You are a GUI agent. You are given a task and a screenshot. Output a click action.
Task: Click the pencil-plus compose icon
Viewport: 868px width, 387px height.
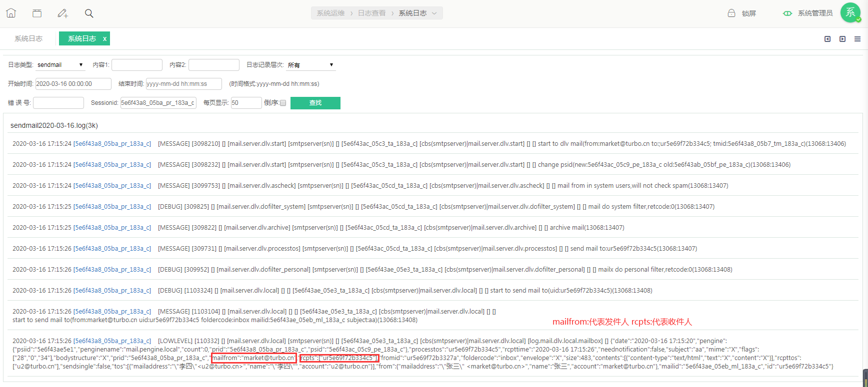click(62, 13)
